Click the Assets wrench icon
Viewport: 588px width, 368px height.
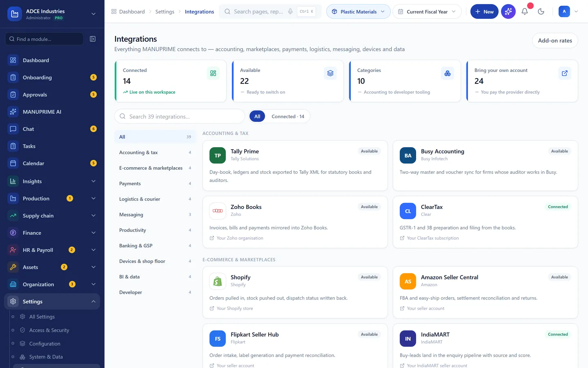pos(13,267)
